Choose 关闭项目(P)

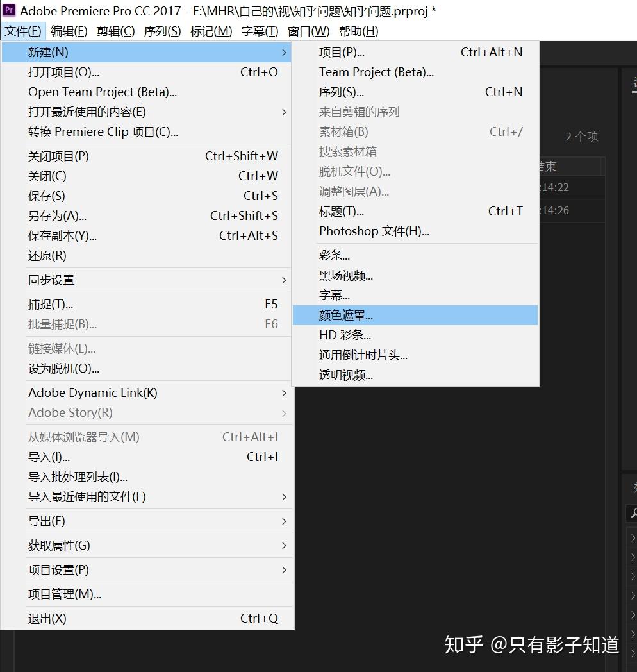pos(147,156)
